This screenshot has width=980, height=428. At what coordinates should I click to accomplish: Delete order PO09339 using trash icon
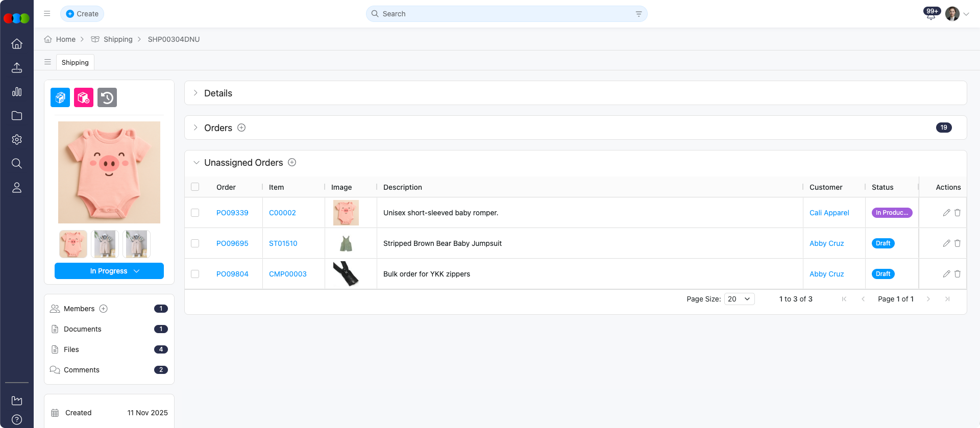click(958, 213)
